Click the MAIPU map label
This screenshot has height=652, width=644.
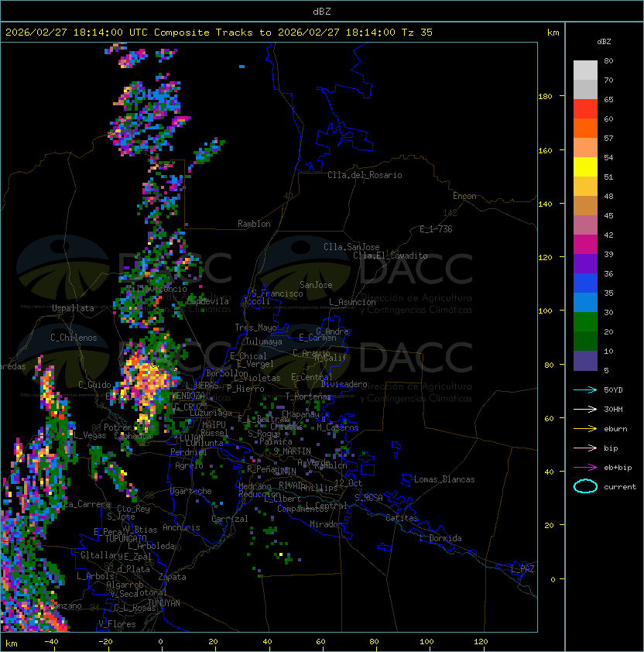pos(214,425)
